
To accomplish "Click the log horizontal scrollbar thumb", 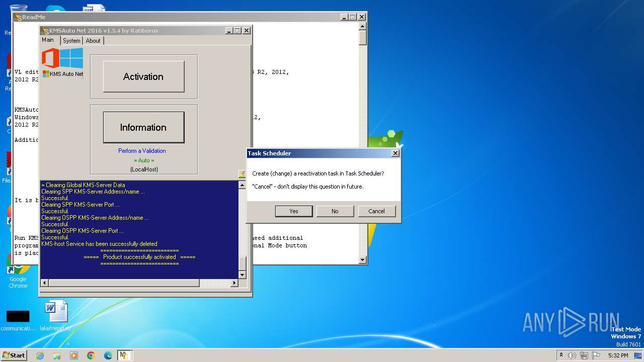I will click(124, 283).
